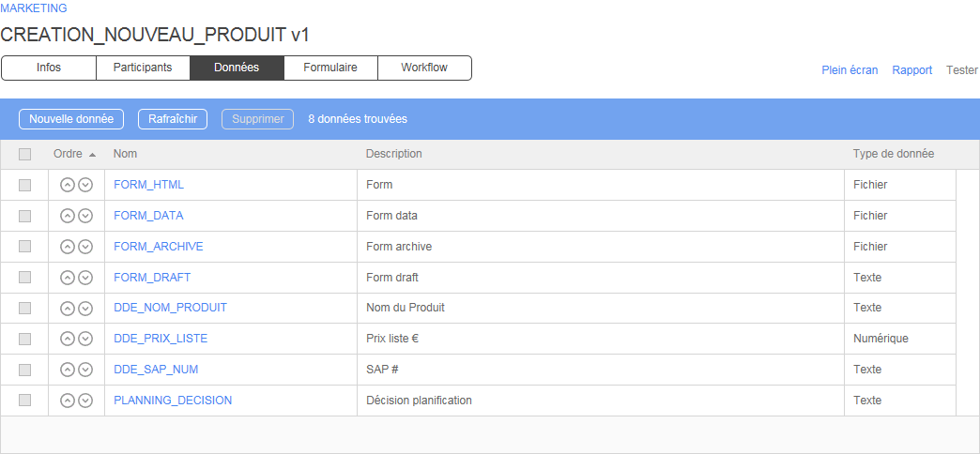This screenshot has height=454, width=980.
Task: Sort the list by Type de donnée
Action: [x=893, y=154]
